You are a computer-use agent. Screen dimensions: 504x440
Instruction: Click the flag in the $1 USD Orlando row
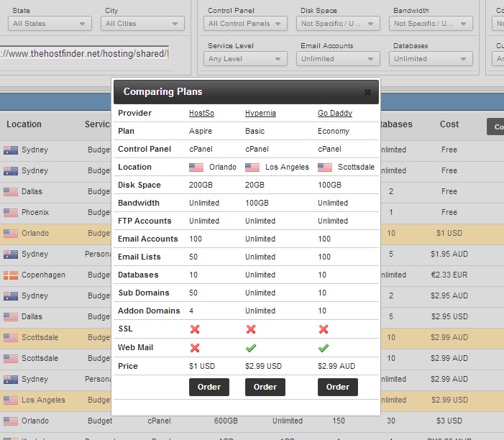tap(11, 234)
